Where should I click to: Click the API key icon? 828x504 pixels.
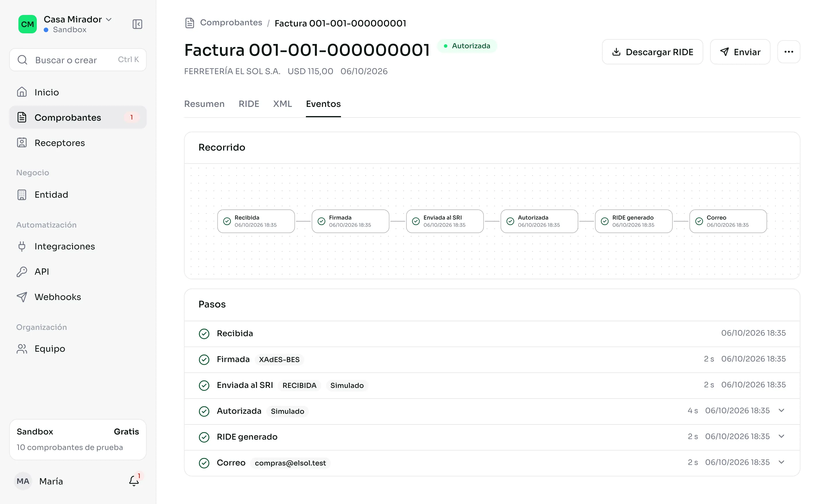22,272
